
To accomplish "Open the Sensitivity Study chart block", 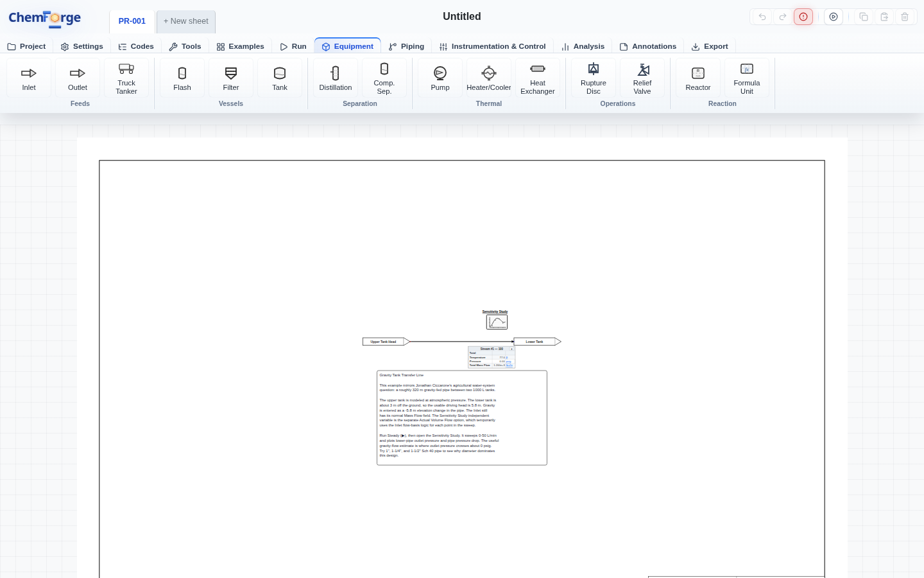I will [x=497, y=322].
